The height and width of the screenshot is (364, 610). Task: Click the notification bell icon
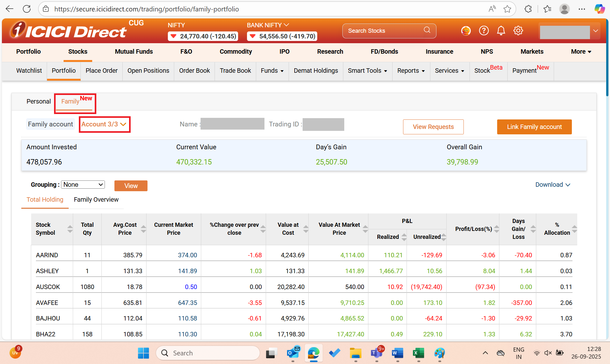[501, 31]
